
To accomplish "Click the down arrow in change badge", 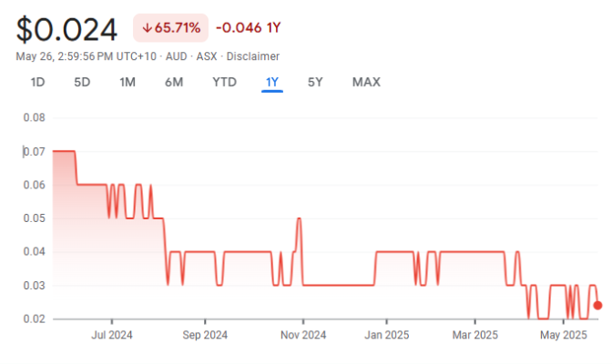I will click(147, 28).
